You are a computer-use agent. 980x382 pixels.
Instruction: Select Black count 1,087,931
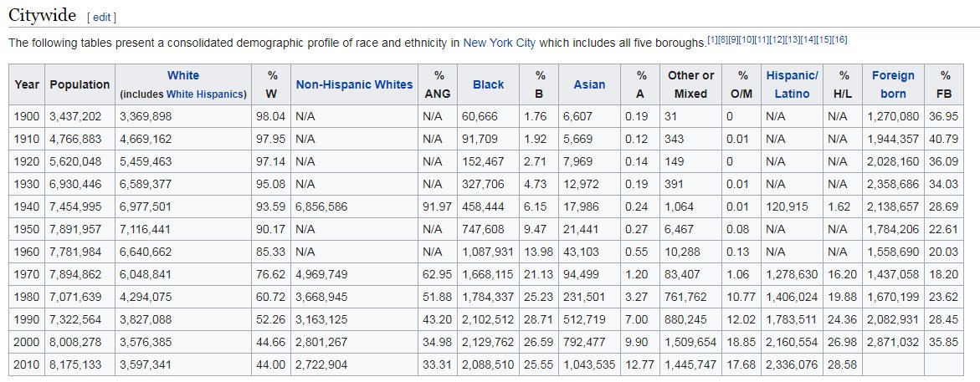click(x=488, y=251)
